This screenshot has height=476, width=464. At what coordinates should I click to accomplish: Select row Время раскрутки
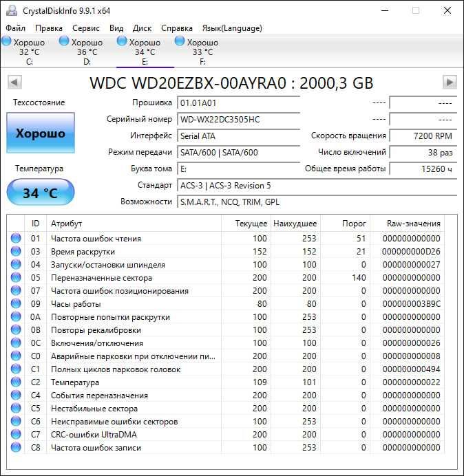[226, 251]
